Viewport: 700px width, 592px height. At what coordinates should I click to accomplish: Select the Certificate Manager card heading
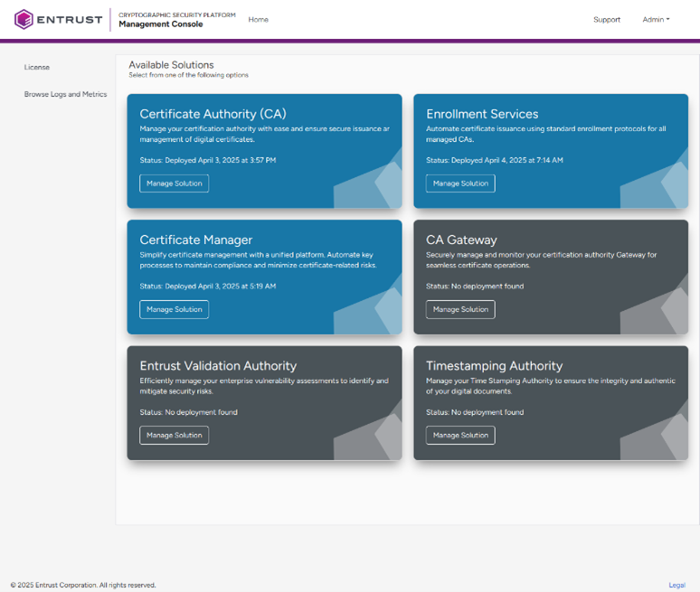click(x=195, y=240)
